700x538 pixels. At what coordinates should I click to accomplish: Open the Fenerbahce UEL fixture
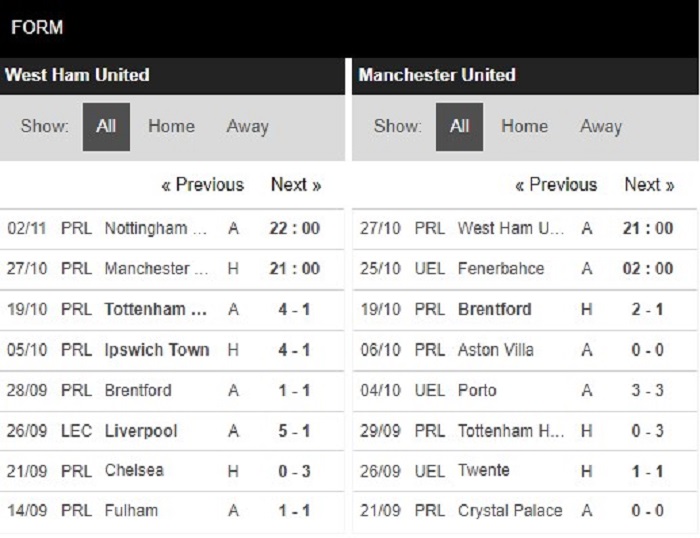point(525,269)
